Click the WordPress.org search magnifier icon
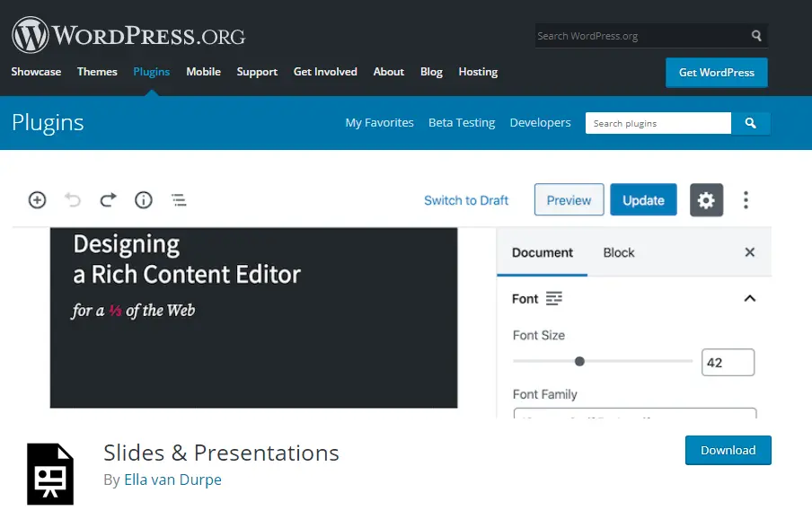 click(x=756, y=36)
